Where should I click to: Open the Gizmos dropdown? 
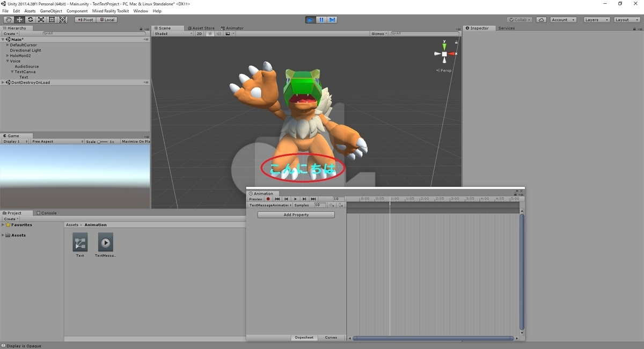click(379, 33)
